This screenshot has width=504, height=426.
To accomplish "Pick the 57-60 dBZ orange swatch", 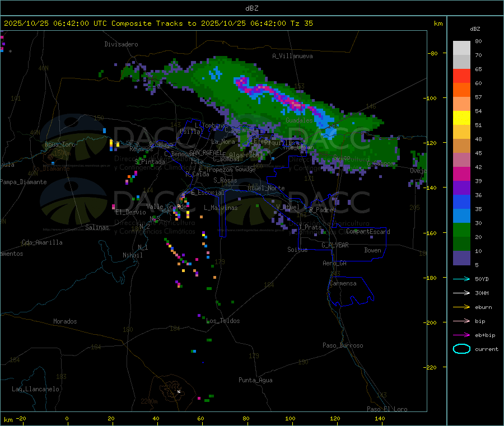I will pyautogui.click(x=461, y=90).
